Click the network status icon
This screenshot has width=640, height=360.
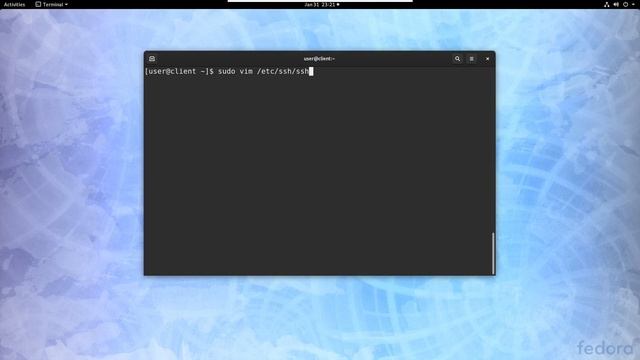[607, 4]
